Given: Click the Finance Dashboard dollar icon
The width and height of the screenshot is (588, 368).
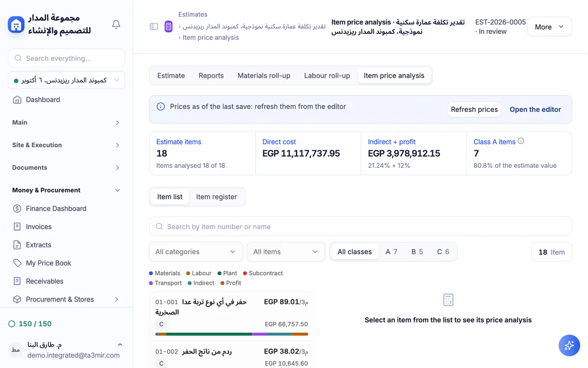Looking at the screenshot, I should [17, 209].
